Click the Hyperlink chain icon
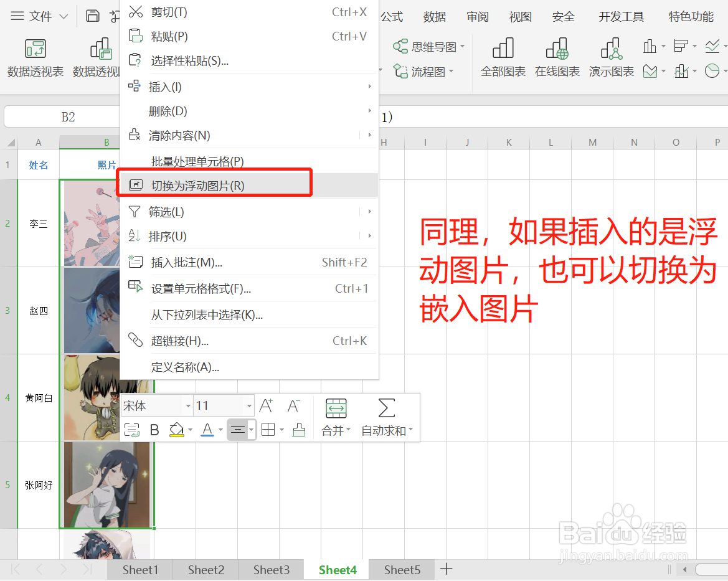Image resolution: width=728 pixels, height=581 pixels. point(135,339)
